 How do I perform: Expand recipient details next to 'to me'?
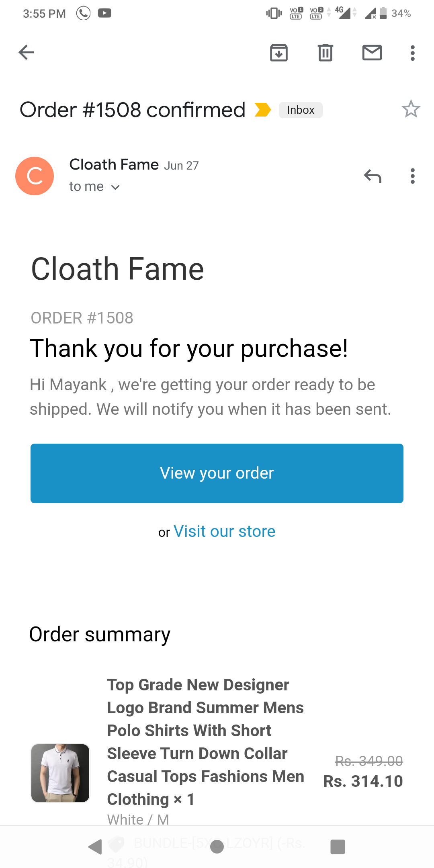[115, 187]
